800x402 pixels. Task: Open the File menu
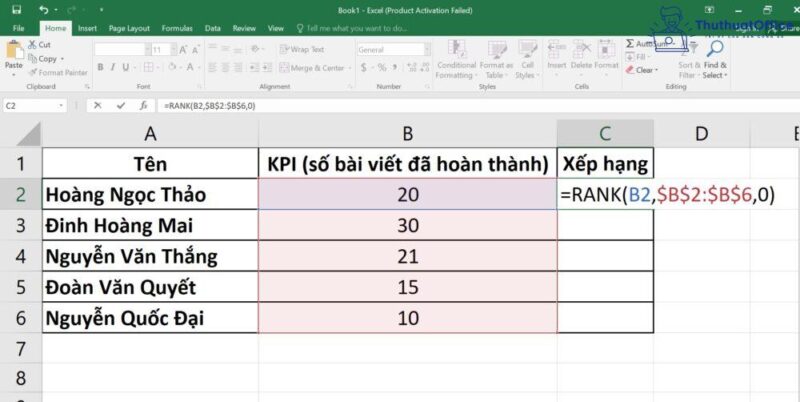[18, 28]
